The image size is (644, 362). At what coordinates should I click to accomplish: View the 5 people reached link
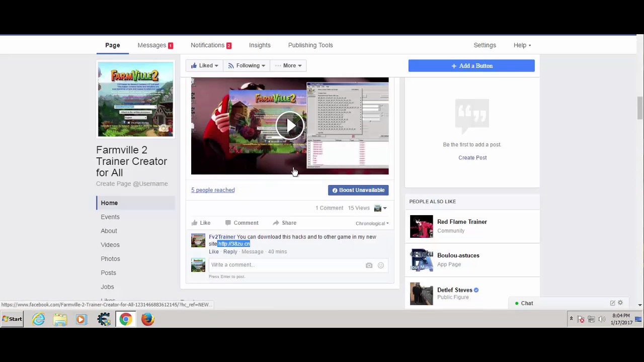pyautogui.click(x=213, y=190)
